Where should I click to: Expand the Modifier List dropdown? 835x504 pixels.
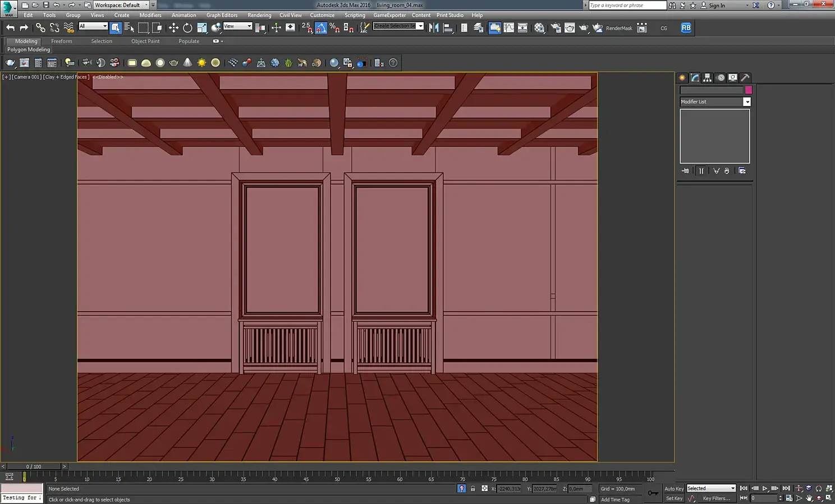pos(746,102)
